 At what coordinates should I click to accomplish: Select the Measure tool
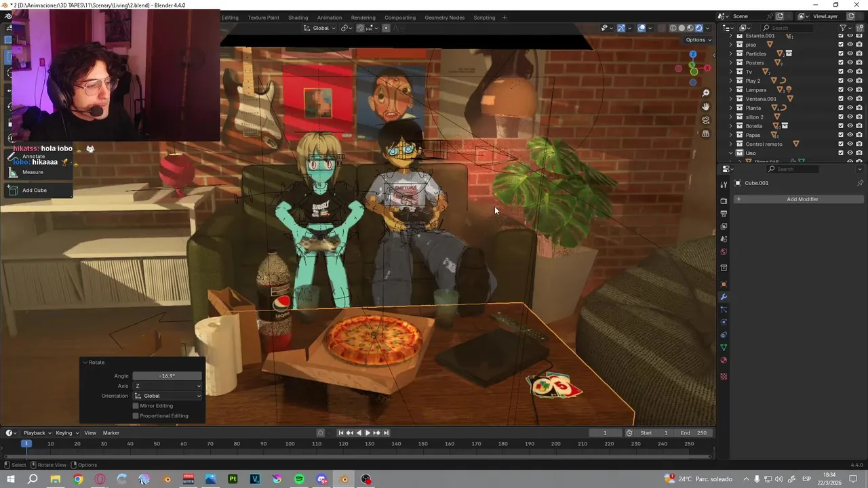tap(38, 172)
